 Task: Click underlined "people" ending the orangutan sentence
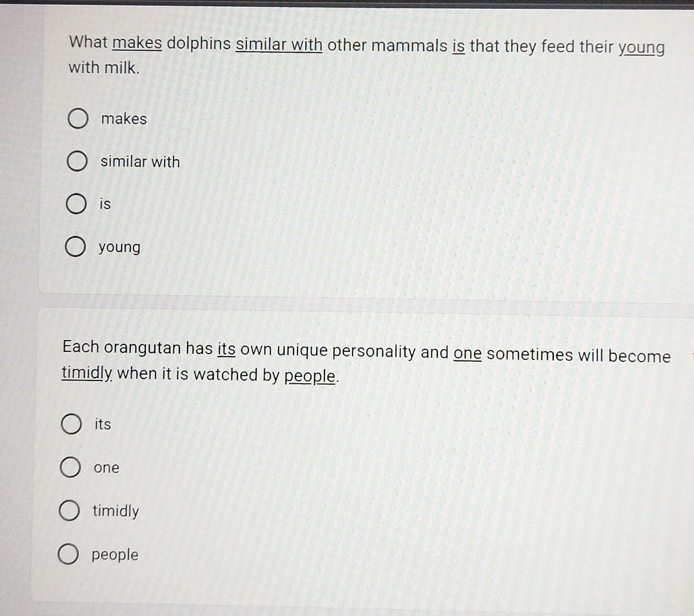[310, 376]
